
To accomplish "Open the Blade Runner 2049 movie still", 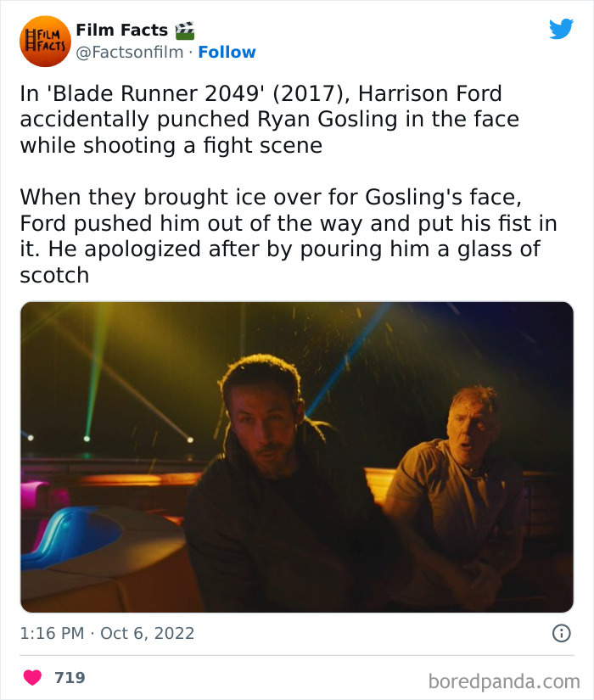I will click(x=297, y=457).
